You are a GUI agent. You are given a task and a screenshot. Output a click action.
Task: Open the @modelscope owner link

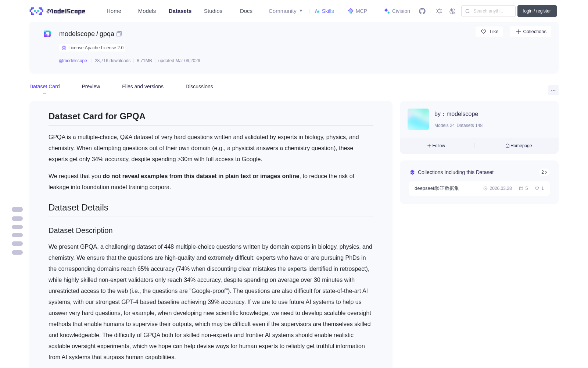[73, 61]
